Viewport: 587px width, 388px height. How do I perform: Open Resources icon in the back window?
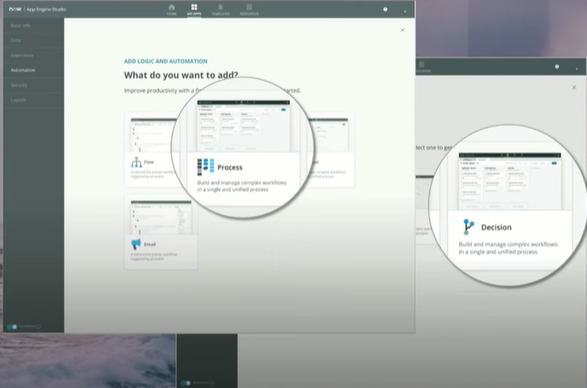click(422, 64)
